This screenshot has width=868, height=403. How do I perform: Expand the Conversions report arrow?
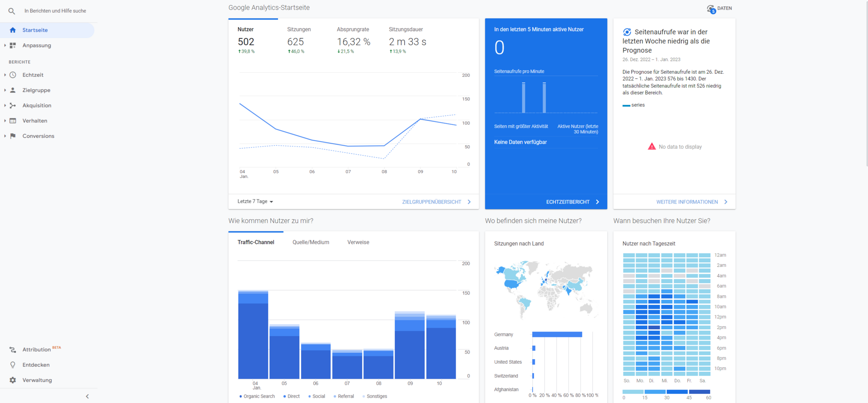click(x=5, y=136)
